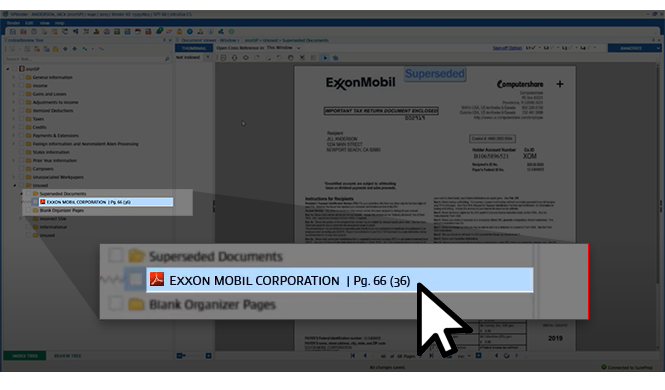Image resolution: width=665 pixels, height=390 pixels.
Task: Select the Blank Organizer Pages folder
Action: (61, 210)
